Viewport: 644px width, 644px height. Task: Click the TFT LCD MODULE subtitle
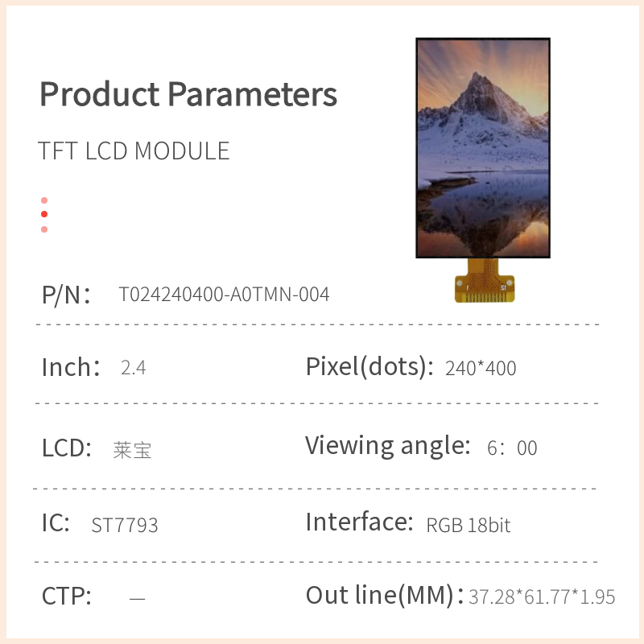click(x=134, y=151)
